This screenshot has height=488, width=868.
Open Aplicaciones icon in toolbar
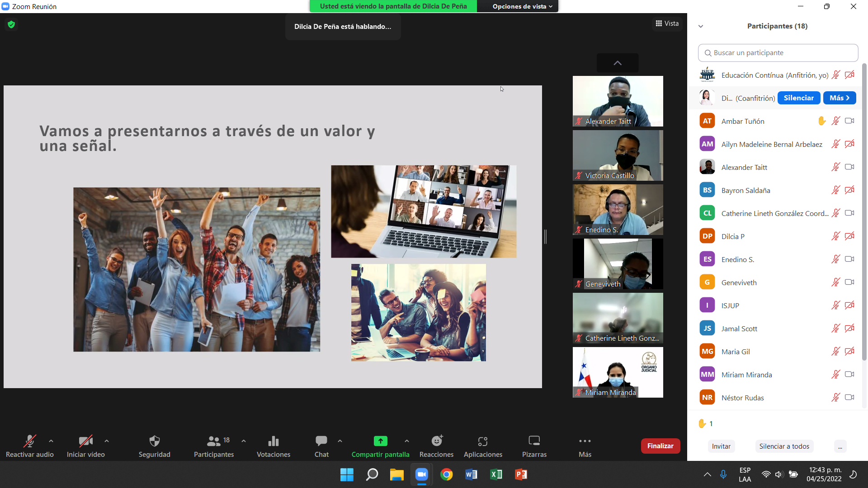click(x=483, y=441)
